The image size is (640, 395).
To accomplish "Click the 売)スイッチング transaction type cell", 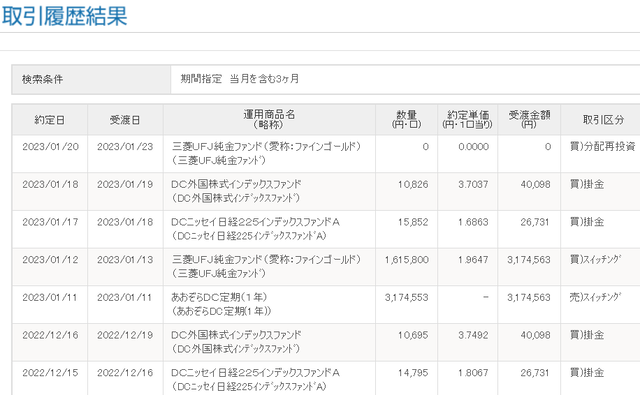I will (x=595, y=297).
